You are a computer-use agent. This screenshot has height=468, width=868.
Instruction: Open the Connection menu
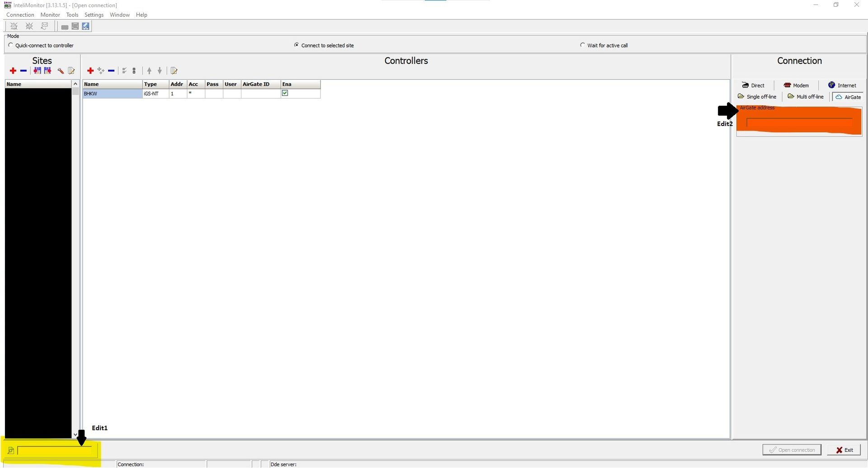point(20,15)
